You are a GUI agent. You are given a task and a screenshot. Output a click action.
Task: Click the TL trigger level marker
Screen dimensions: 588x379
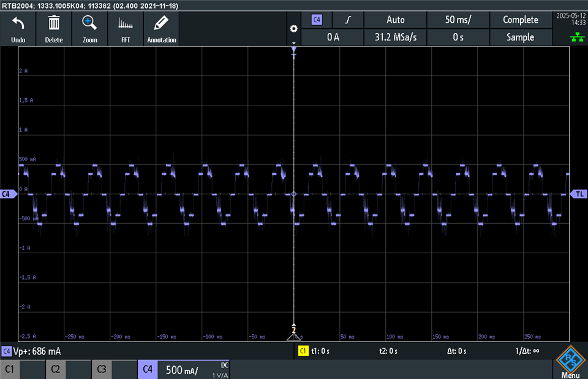pos(578,194)
